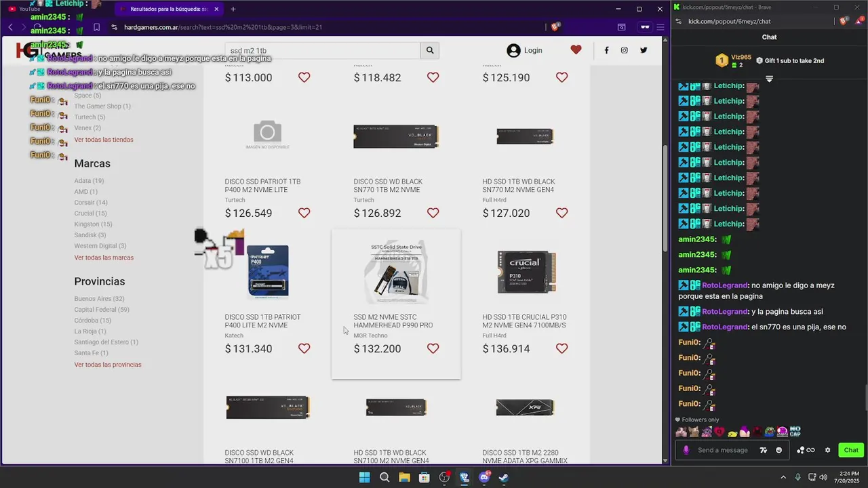The width and height of the screenshot is (868, 488).
Task: Open the Instagram icon in the site header
Action: point(625,50)
